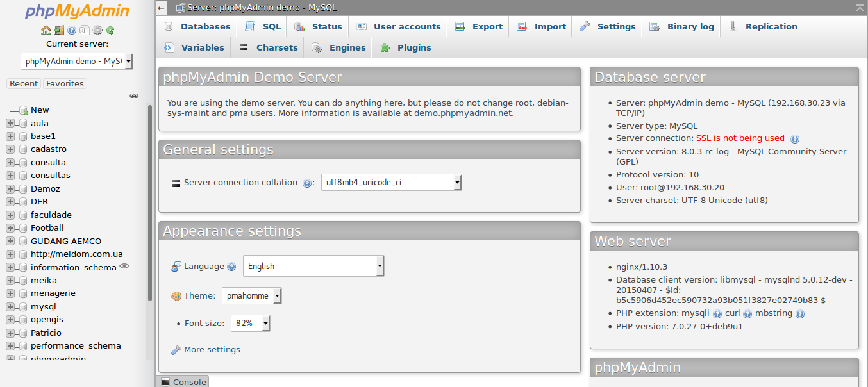Open the Engines tab

[338, 48]
